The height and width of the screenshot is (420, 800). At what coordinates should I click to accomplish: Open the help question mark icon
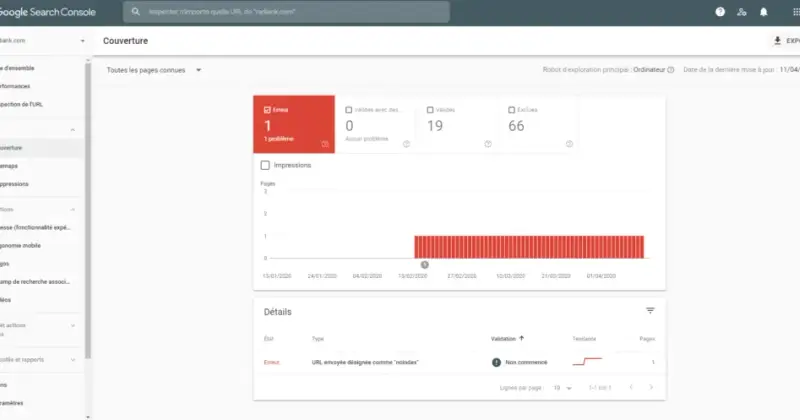pyautogui.click(x=720, y=12)
